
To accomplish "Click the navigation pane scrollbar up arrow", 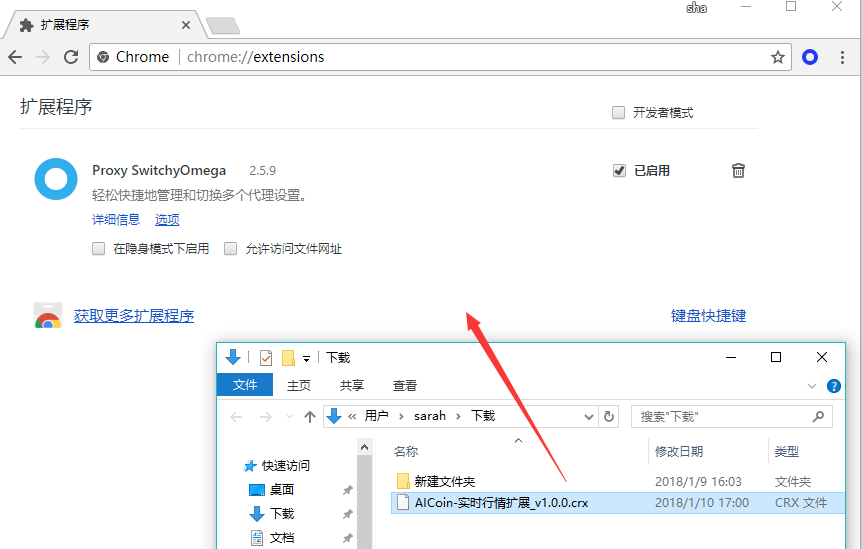I will coord(364,447).
